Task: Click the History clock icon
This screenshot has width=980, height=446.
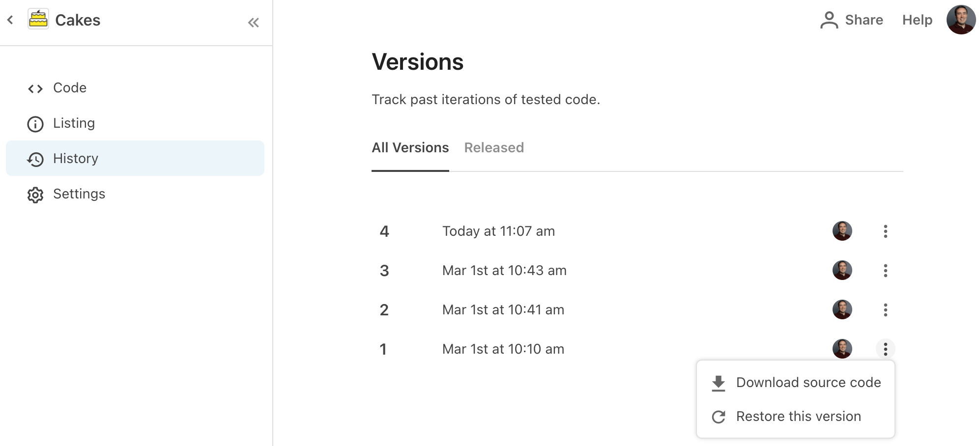Action: (35, 159)
